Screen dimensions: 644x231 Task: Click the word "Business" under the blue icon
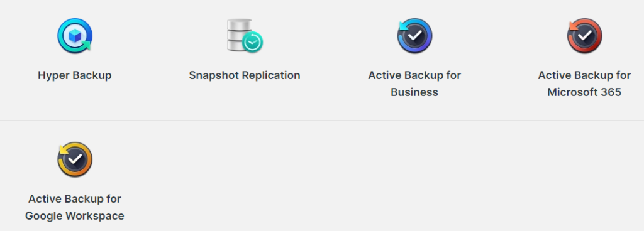(x=414, y=92)
